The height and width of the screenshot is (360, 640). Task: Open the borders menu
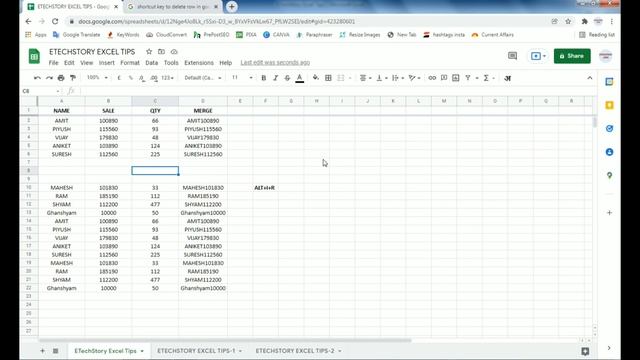(328, 78)
